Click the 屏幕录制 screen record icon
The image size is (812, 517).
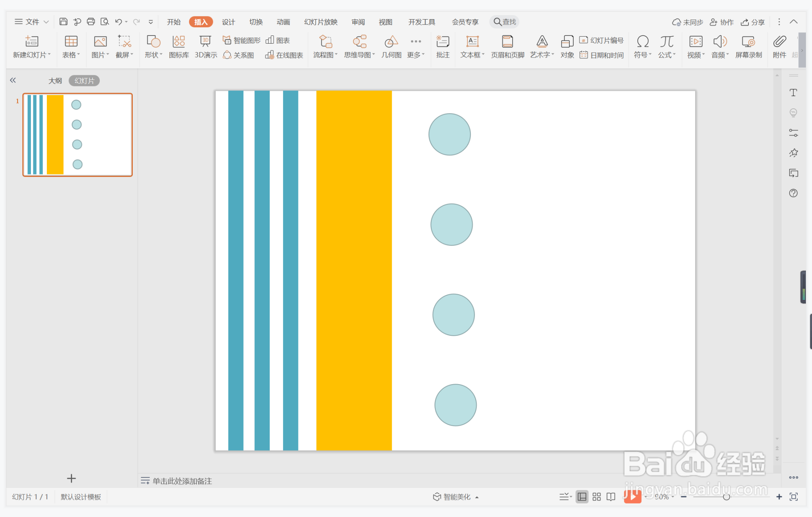[748, 47]
